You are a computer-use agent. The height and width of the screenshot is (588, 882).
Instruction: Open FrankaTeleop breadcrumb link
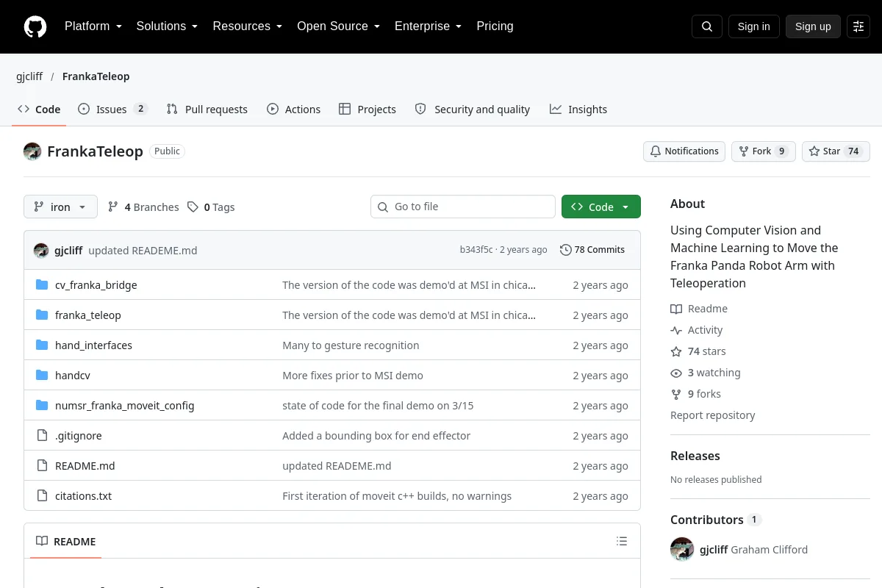(96, 76)
